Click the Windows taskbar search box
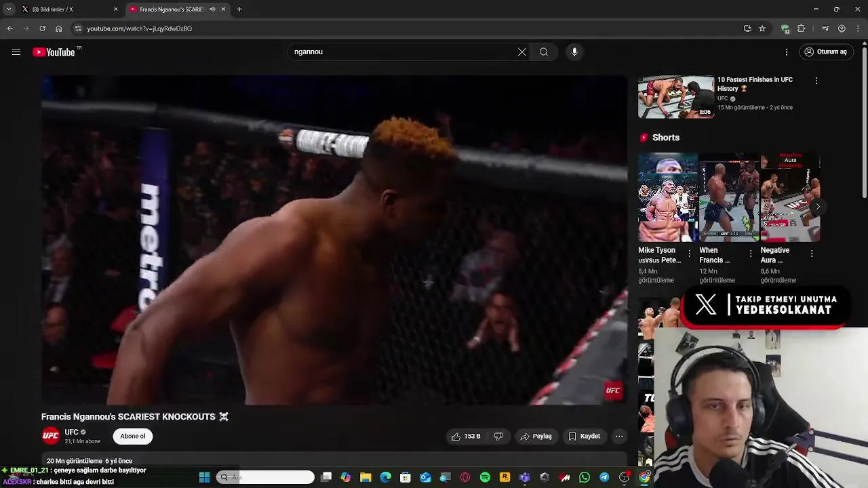Screen dimensions: 868x488 [x=265, y=477]
